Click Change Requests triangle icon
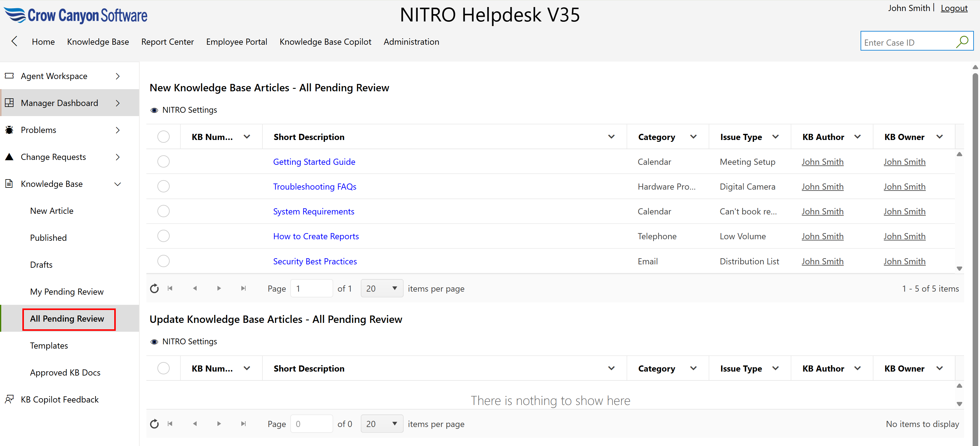This screenshot has height=446, width=980. [x=9, y=157]
